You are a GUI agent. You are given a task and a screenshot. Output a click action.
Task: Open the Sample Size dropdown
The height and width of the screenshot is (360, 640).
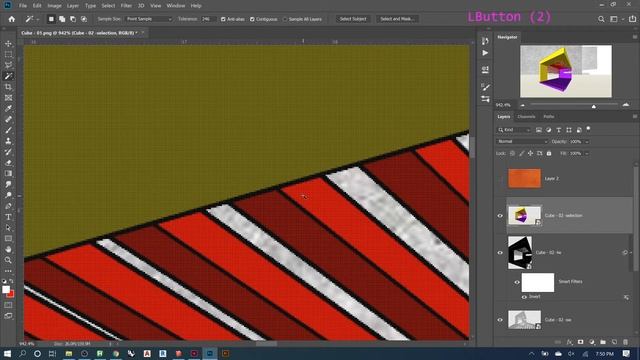149,19
